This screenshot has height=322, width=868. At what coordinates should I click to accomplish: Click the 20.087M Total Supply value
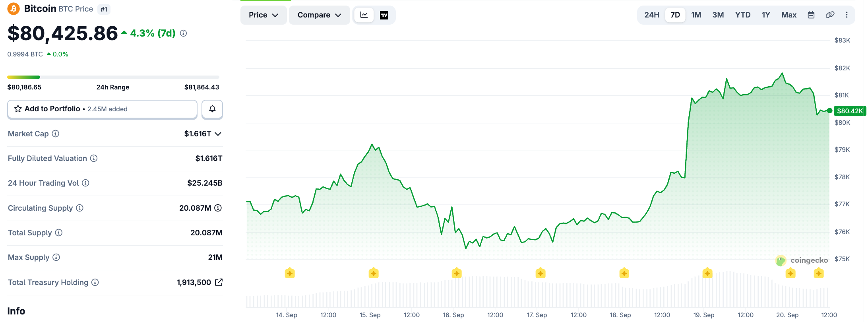point(206,233)
